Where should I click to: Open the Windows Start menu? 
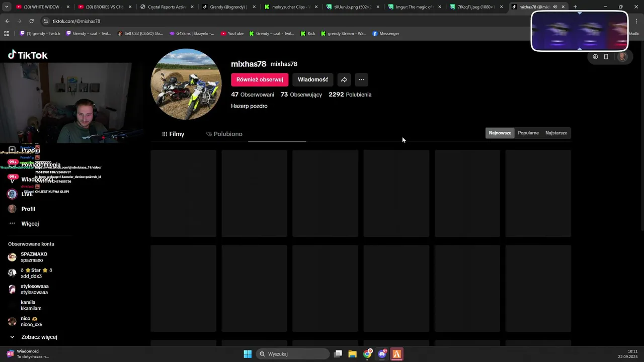(x=248, y=354)
